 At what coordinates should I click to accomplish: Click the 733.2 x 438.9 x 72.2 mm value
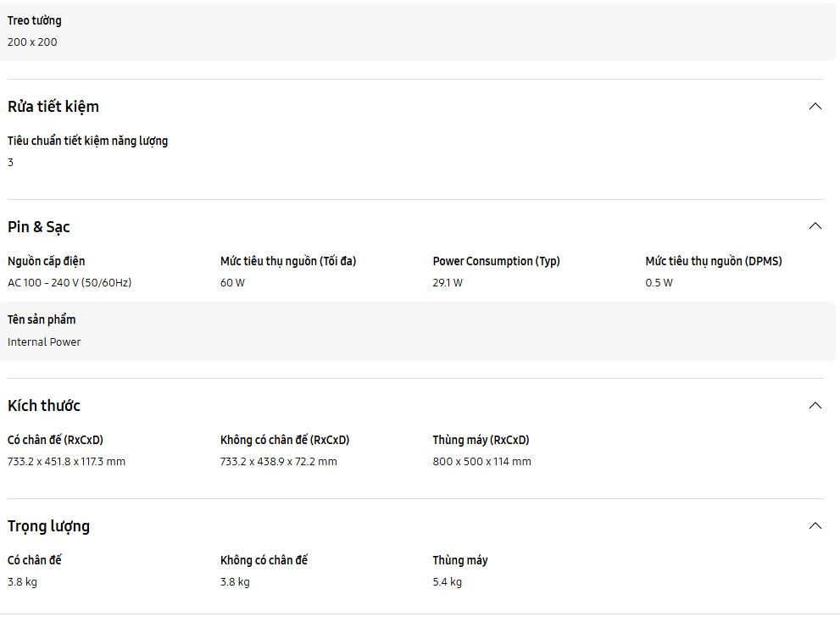pos(278,461)
